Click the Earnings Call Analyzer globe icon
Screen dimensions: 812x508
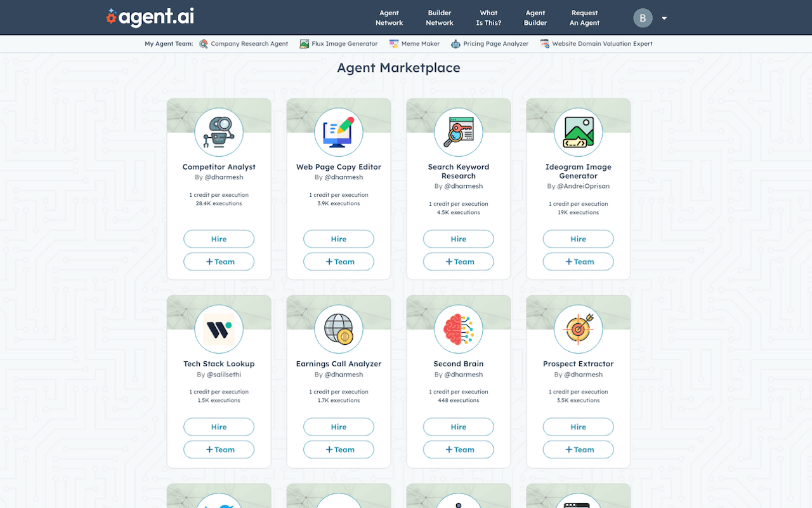(x=339, y=329)
